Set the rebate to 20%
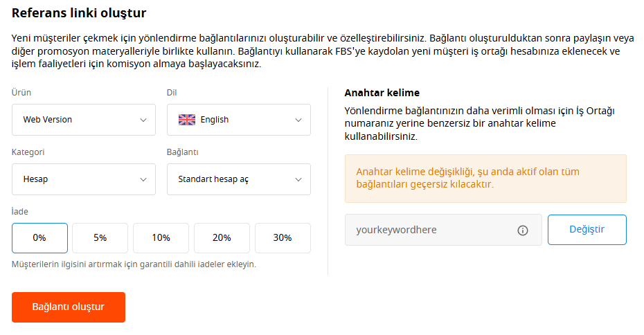Screen dimensions: 644x335 pos(222,238)
